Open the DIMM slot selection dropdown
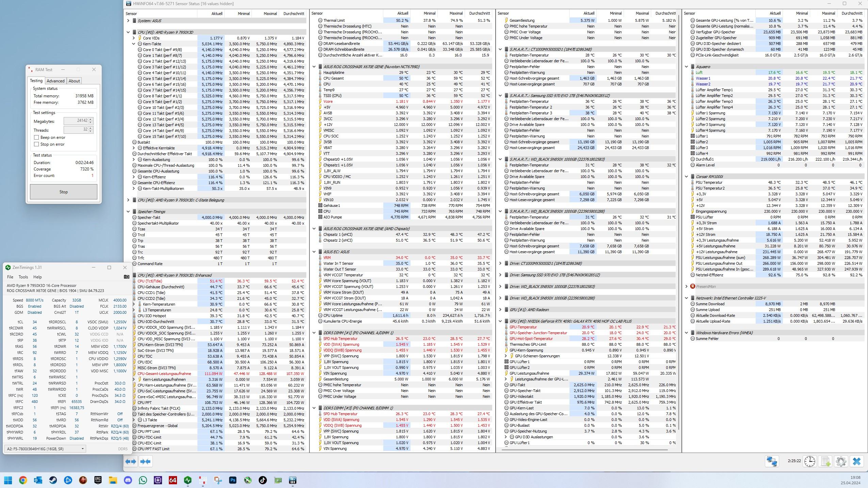This screenshot has width=868, height=488. (x=82, y=449)
